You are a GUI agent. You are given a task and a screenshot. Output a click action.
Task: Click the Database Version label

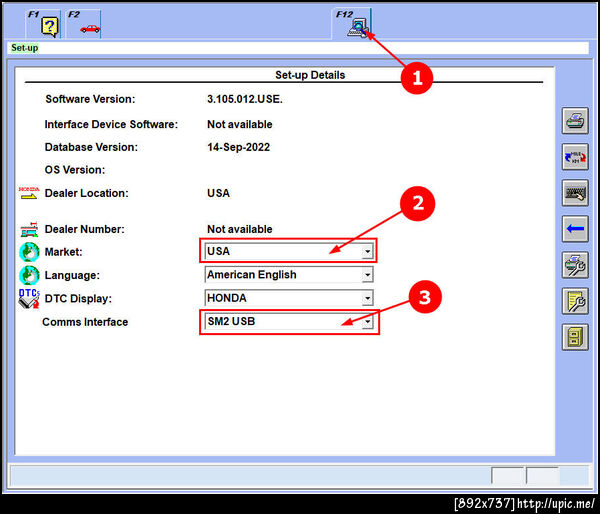click(91, 147)
